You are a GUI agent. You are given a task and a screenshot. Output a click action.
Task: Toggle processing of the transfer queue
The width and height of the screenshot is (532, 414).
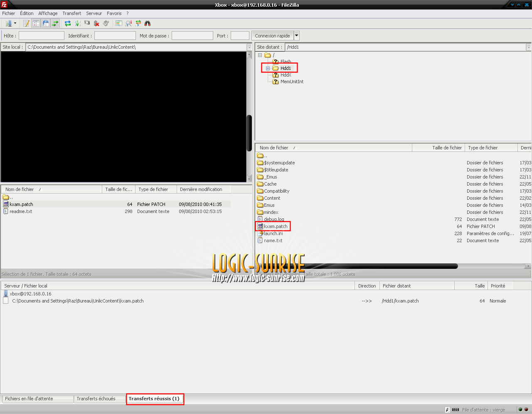(x=77, y=23)
